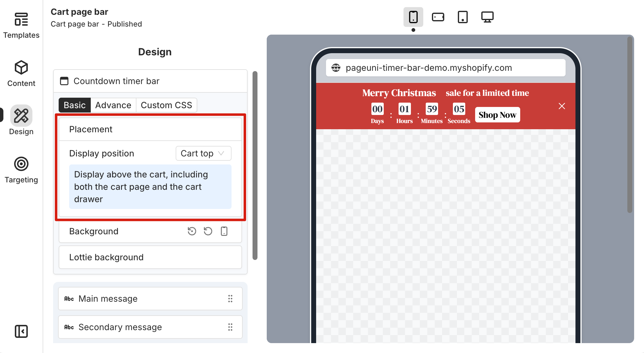The height and width of the screenshot is (353, 644).
Task: Click the globe icon in address bar
Action: pyautogui.click(x=336, y=68)
